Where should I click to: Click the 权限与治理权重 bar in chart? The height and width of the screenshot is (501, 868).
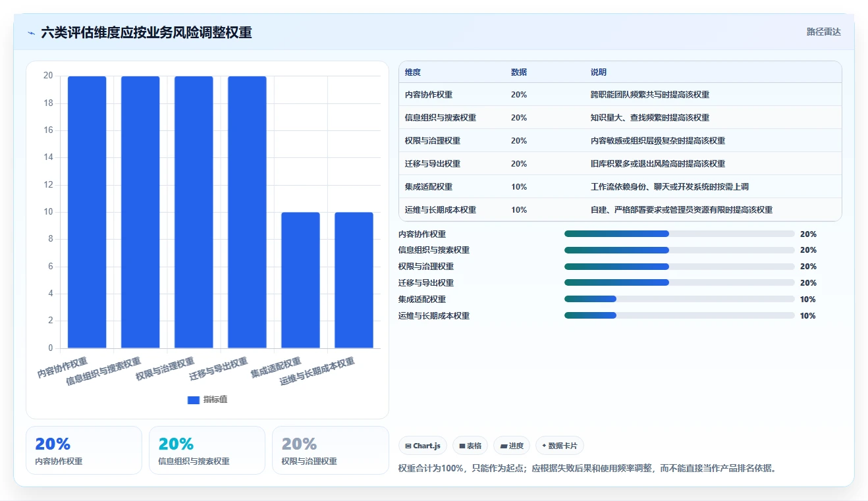[194, 212]
